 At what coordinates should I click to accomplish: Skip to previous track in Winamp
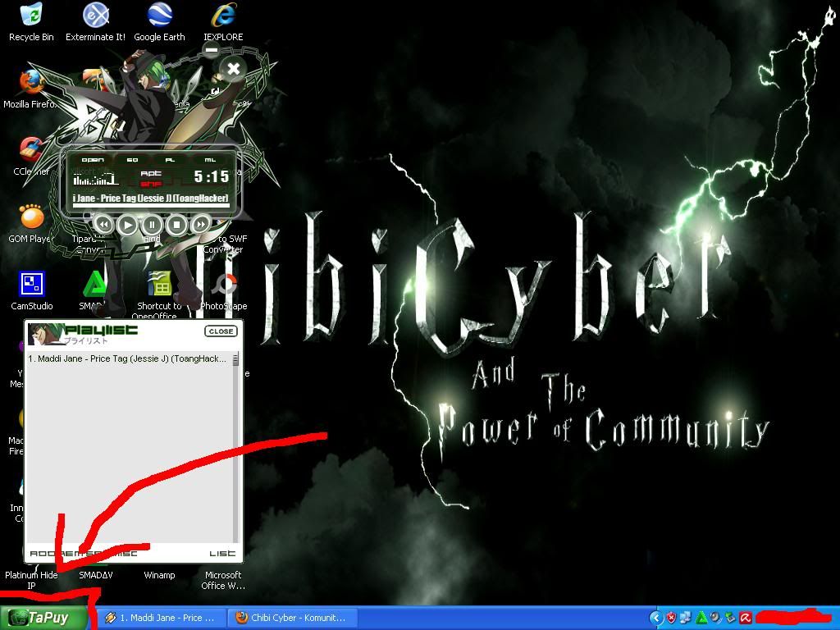tap(103, 225)
